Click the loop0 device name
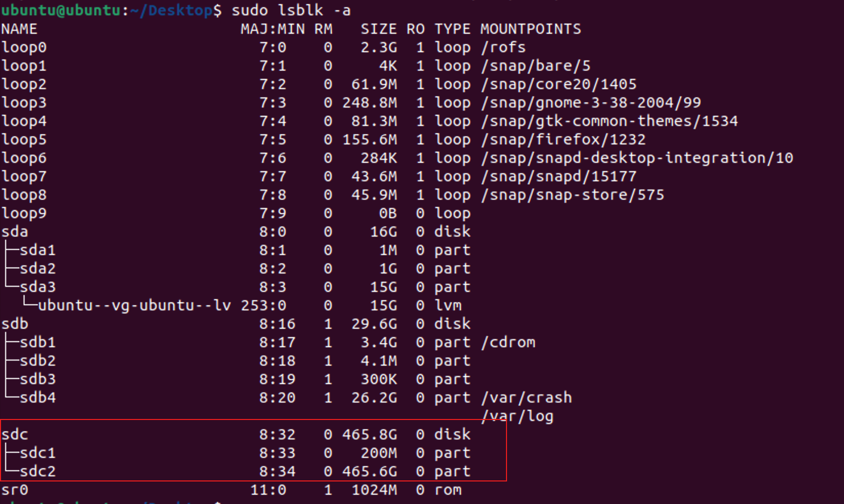The image size is (844, 504). tap(24, 48)
